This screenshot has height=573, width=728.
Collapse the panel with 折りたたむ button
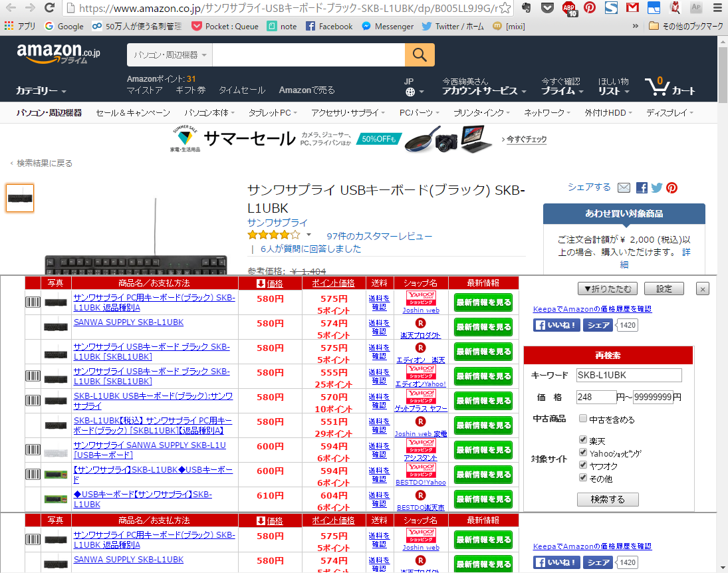[x=607, y=288]
